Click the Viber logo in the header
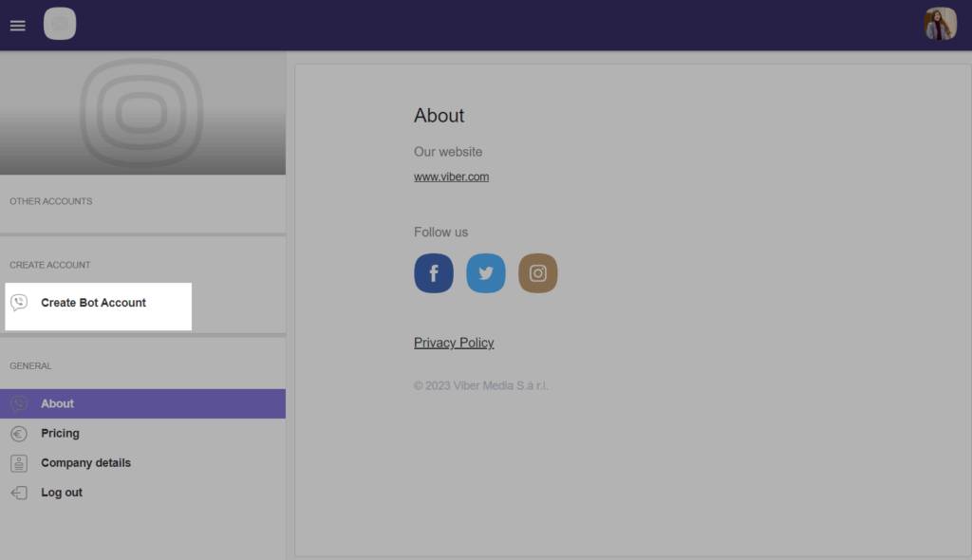The width and height of the screenshot is (972, 560). [x=60, y=25]
